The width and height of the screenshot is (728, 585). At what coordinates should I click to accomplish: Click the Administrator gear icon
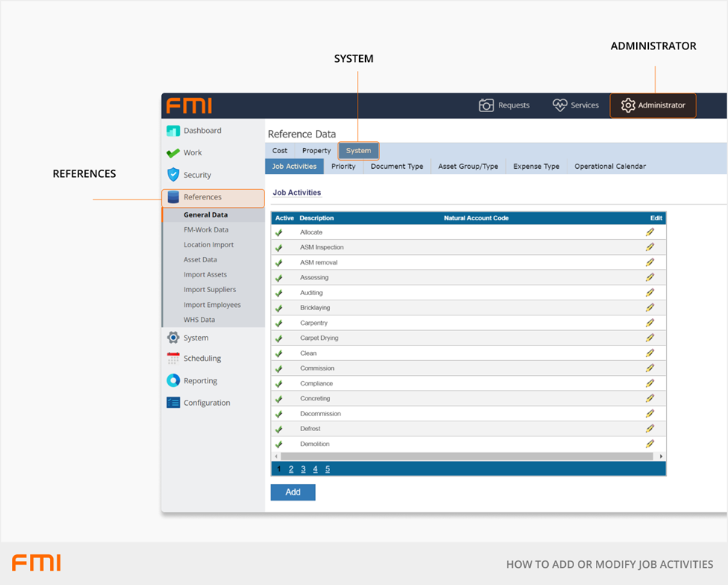[x=628, y=105]
